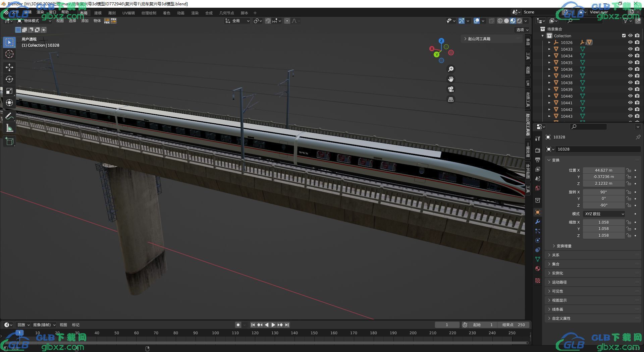Disable object 10437 in renders
Screen dimensions: 644x352
637,76
